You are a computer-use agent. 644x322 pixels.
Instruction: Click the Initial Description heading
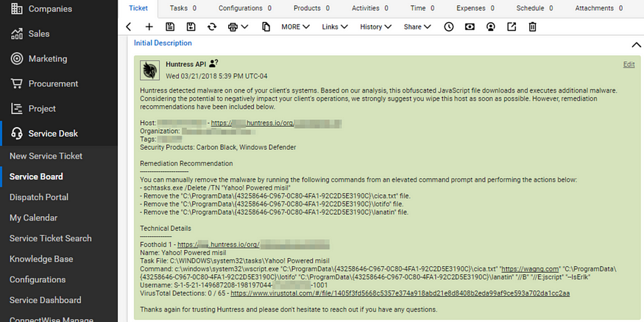point(163,43)
